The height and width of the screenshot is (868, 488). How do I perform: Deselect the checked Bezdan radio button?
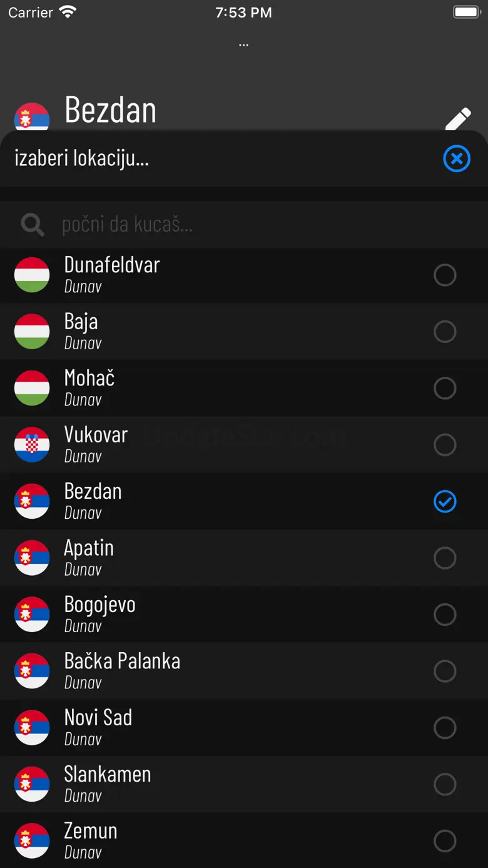[x=445, y=501]
